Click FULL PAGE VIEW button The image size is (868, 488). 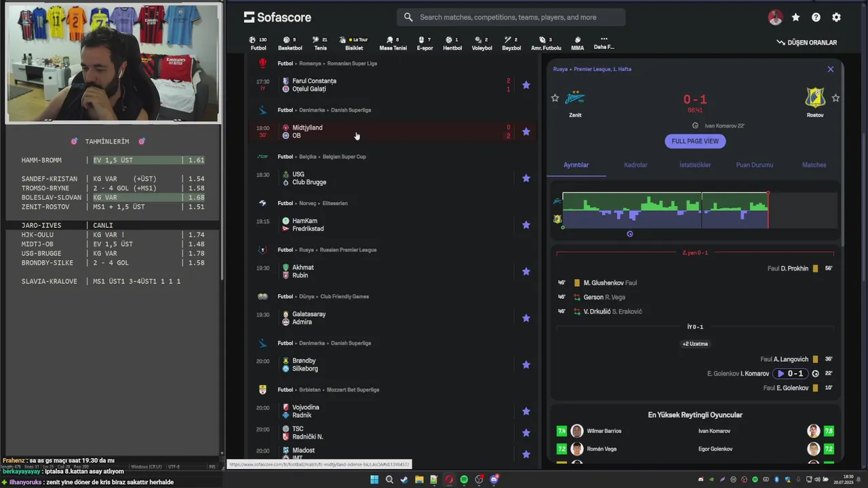(695, 141)
